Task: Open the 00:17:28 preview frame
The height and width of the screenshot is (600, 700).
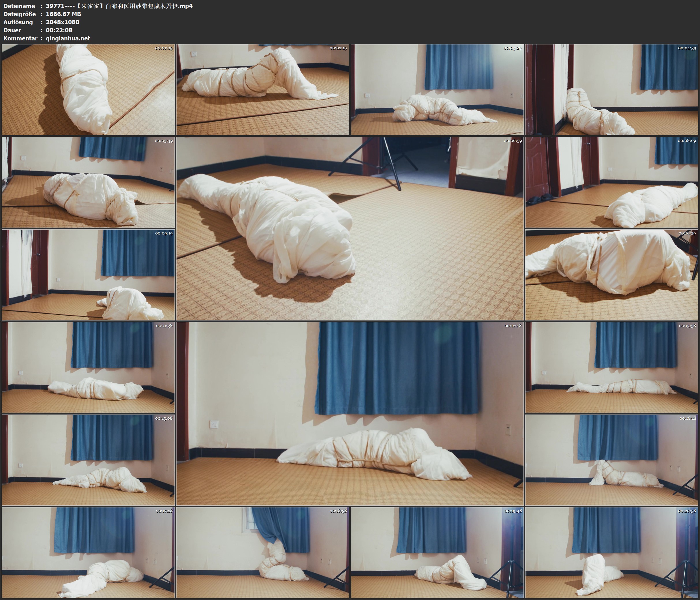Action: (x=88, y=553)
